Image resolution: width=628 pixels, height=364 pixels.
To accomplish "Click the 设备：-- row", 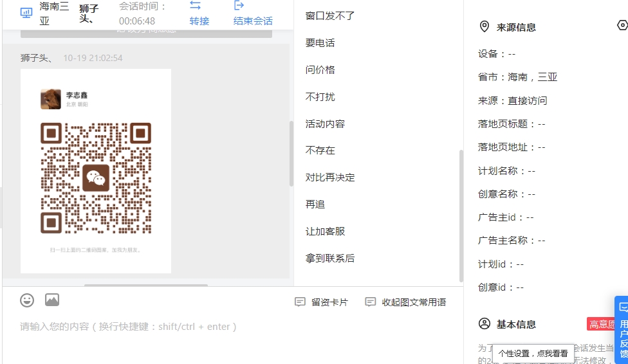I will pyautogui.click(x=497, y=54).
